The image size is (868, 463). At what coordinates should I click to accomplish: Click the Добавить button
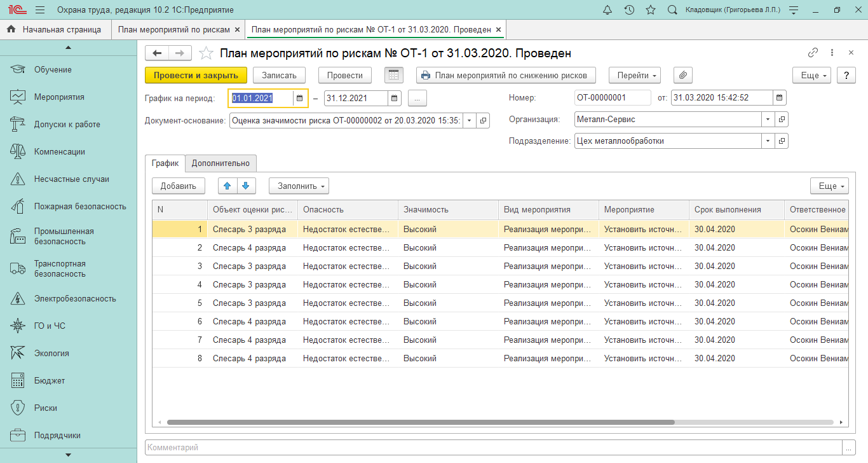point(179,186)
